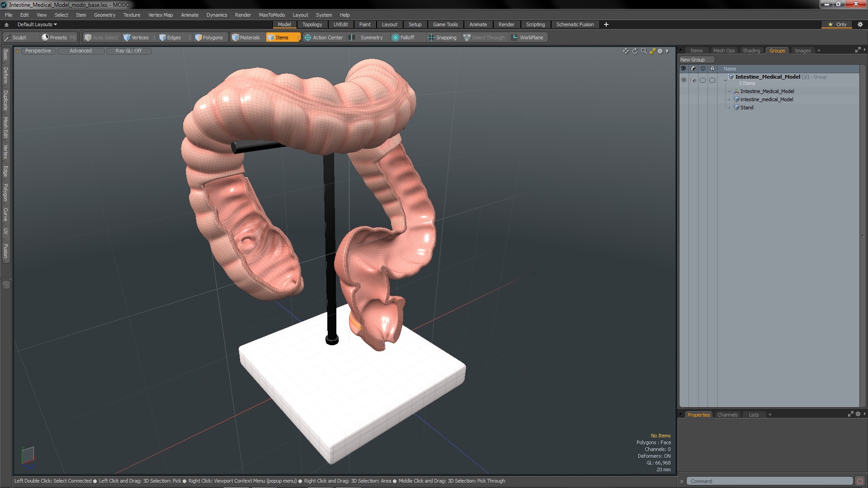Click the New Group button
The width and height of the screenshot is (868, 488).
coord(696,60)
